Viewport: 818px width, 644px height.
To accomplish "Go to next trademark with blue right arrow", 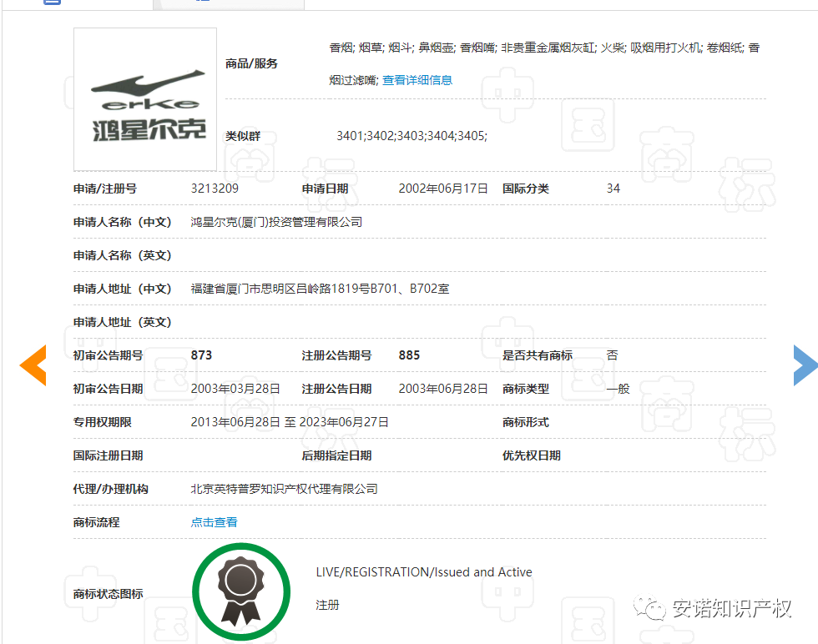I will pyautogui.click(x=805, y=365).
